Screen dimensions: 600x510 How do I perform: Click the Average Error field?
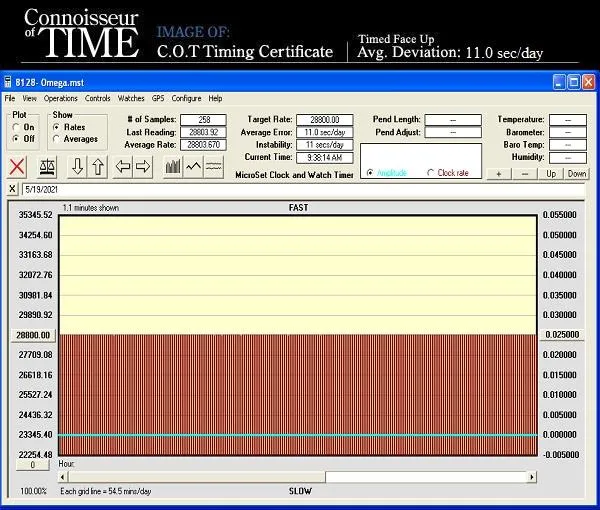[324, 132]
